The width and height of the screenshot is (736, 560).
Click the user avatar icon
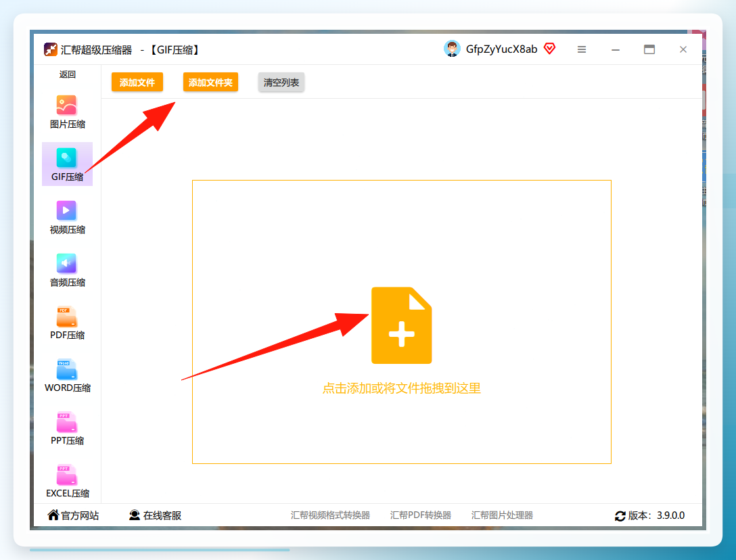pyautogui.click(x=452, y=49)
